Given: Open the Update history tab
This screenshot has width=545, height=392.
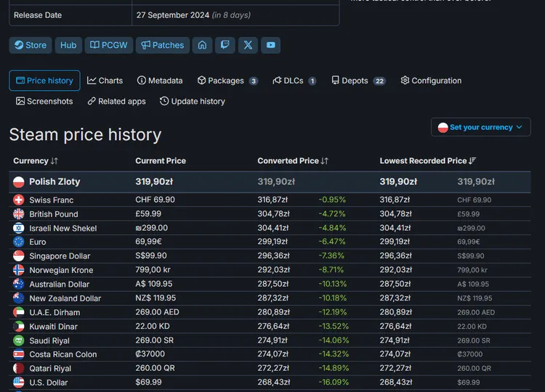Looking at the screenshot, I should (x=193, y=102).
